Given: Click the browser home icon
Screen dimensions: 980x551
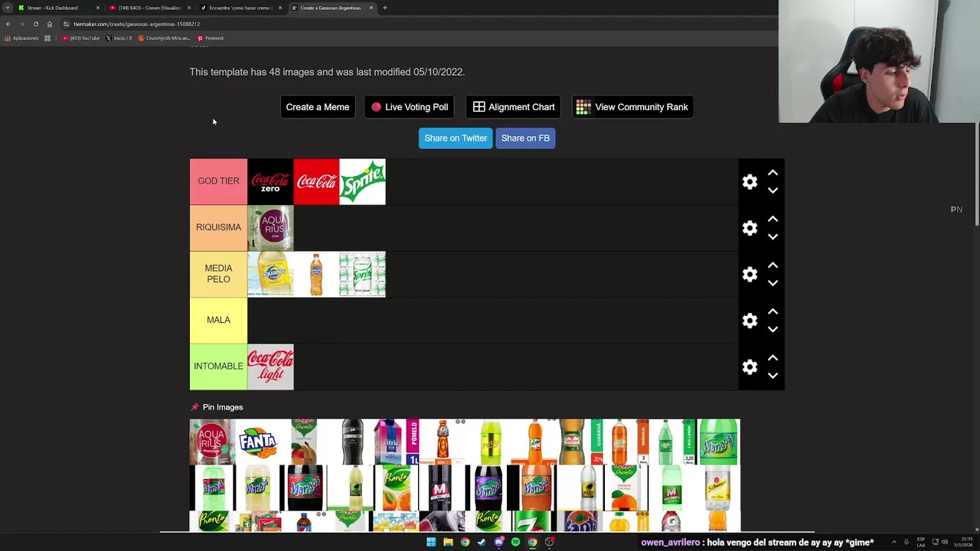Looking at the screenshot, I should 50,24.
